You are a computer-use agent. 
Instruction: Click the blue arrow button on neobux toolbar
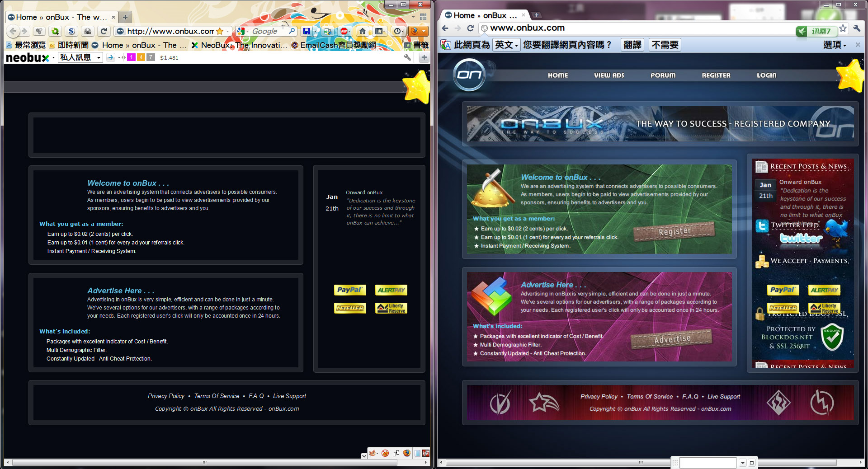pyautogui.click(x=111, y=57)
